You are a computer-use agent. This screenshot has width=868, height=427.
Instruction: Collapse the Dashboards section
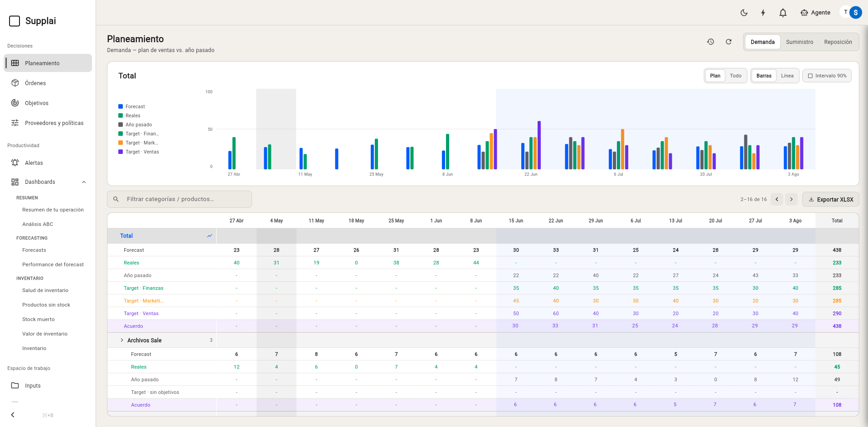[x=84, y=182]
